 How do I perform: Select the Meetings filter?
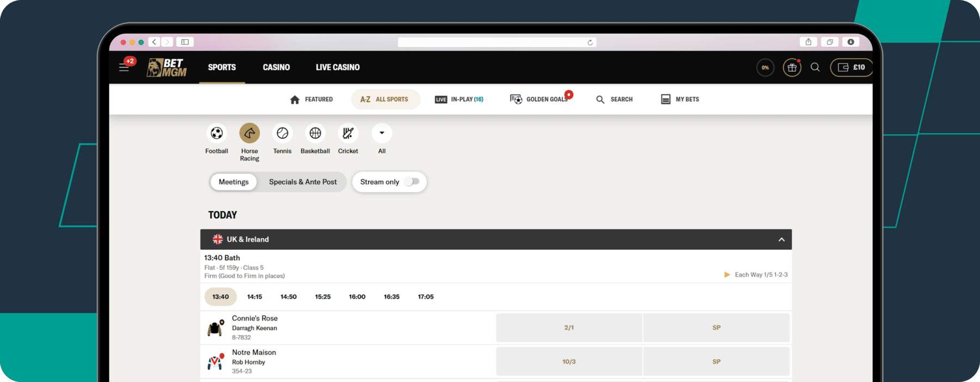point(234,182)
